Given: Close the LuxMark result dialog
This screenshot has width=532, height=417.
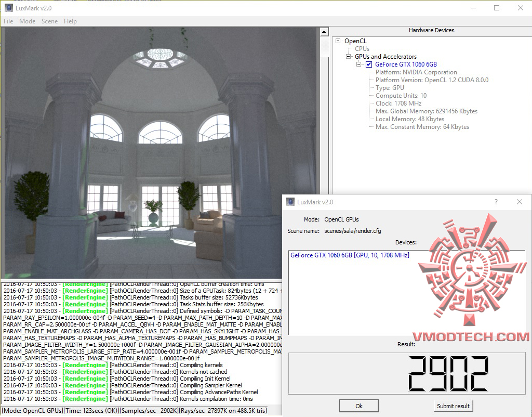Looking at the screenshot, I should (x=520, y=202).
